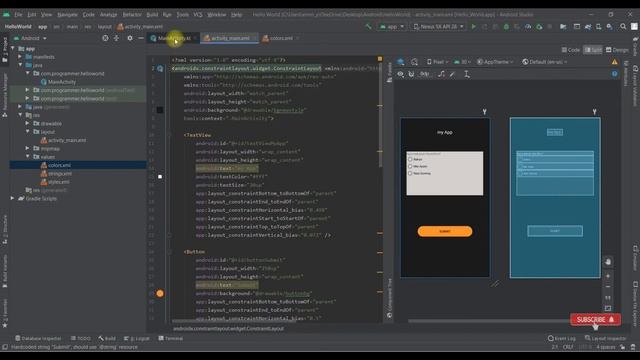Open the app run configuration dropdown
640x360 pixels.
[x=392, y=27]
